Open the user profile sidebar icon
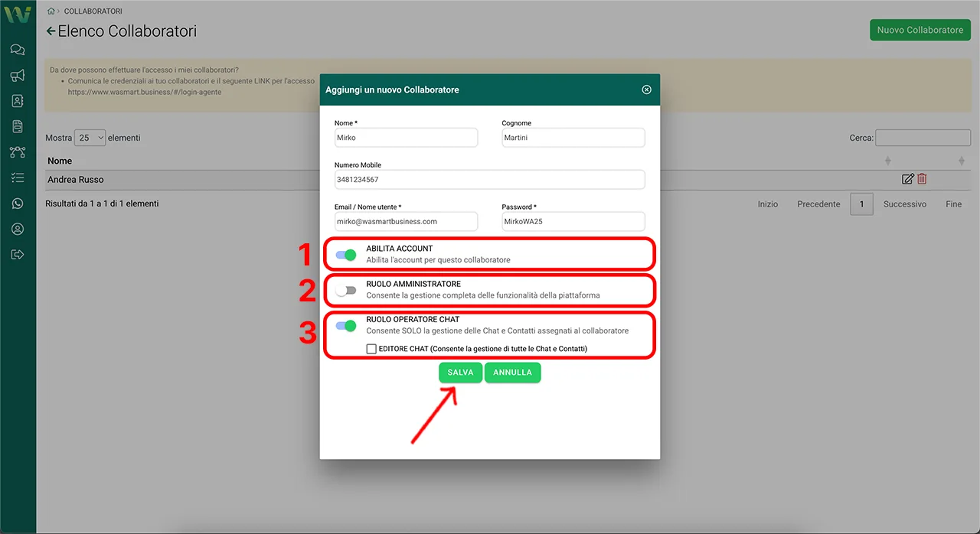This screenshot has height=534, width=980. [18, 229]
